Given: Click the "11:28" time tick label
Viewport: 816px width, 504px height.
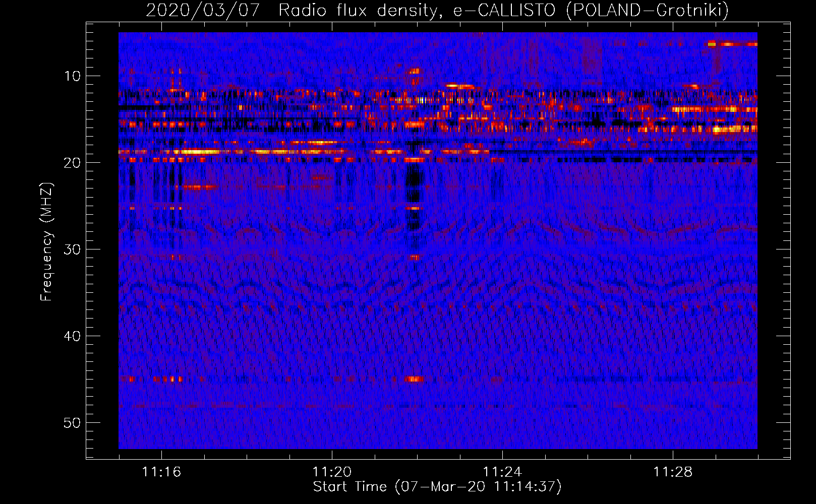Looking at the screenshot, I should tap(673, 472).
